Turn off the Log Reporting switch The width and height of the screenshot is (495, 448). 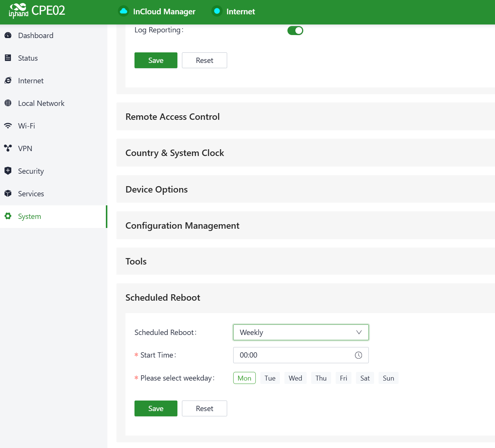295,31
